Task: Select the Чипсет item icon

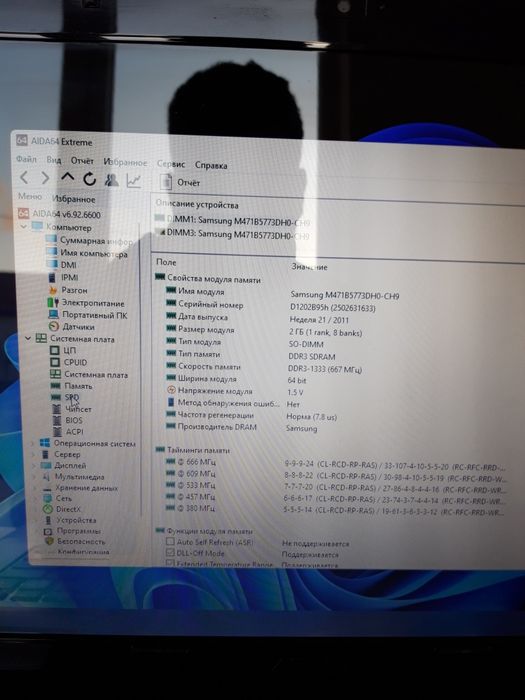Action: pyautogui.click(x=57, y=409)
